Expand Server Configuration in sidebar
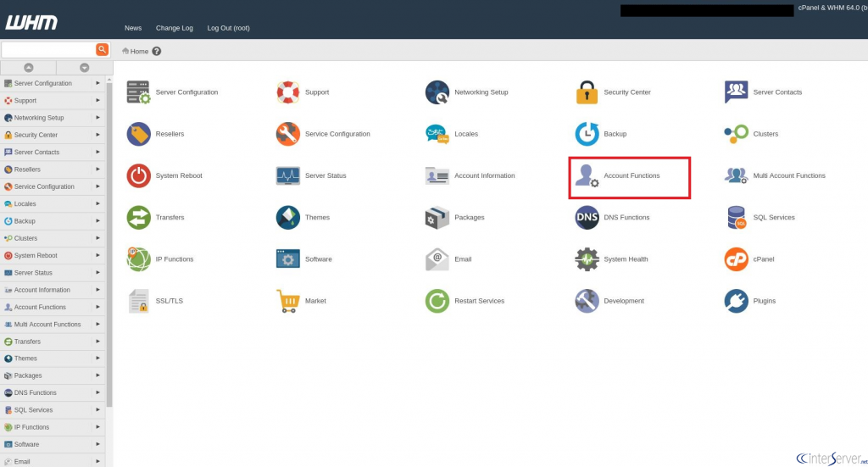The height and width of the screenshot is (467, 868). [97, 83]
